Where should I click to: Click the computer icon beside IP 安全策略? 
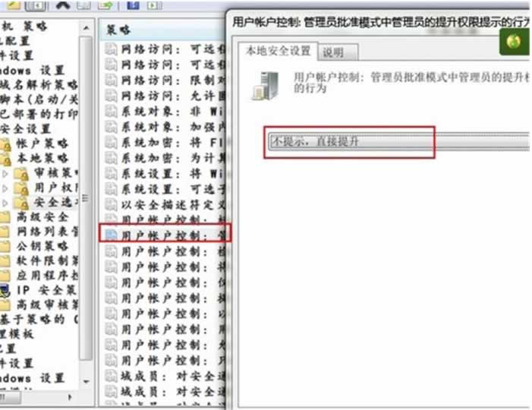[5, 291]
